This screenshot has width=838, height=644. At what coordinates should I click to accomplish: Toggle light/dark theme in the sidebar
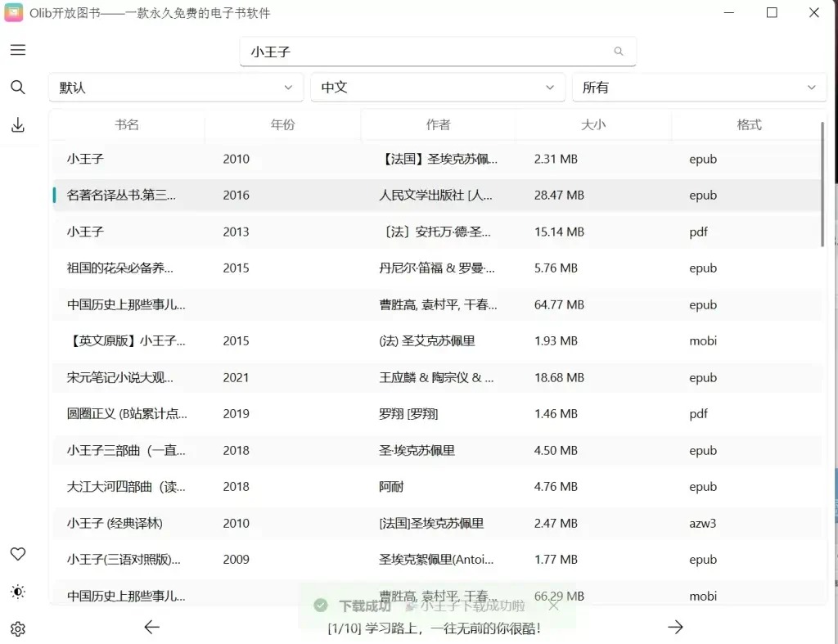pyautogui.click(x=18, y=592)
